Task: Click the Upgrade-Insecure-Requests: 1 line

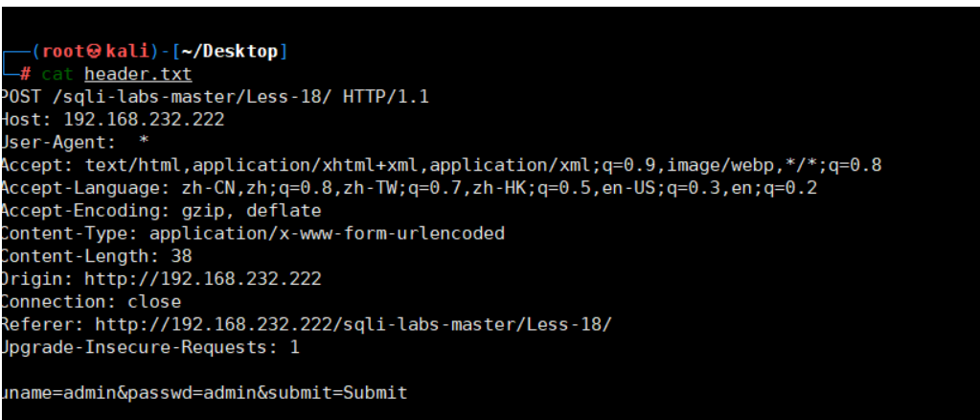Action: point(150,347)
